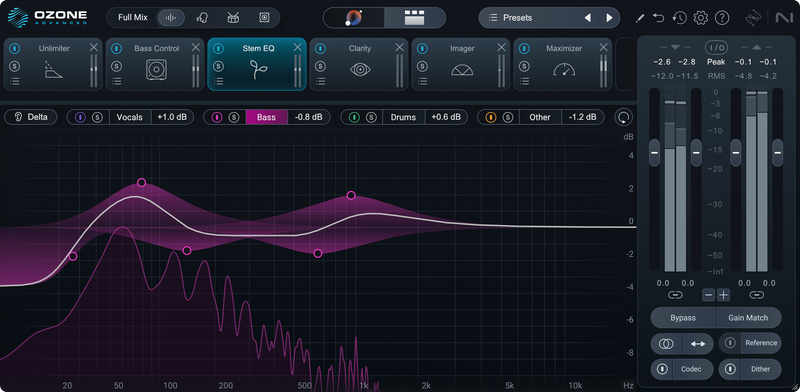This screenshot has height=392, width=800.
Task: Remove the Maximizer module
Action: pyautogui.click(x=604, y=47)
